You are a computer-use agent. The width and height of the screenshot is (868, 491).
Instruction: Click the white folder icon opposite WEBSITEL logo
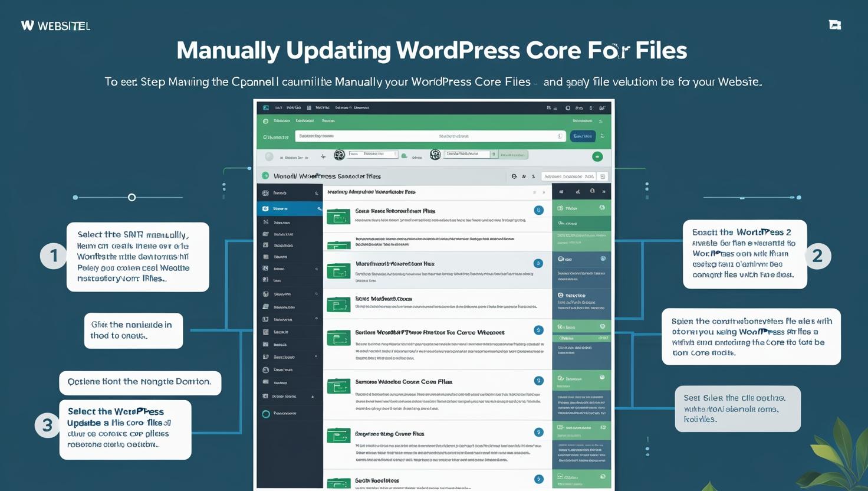835,25
